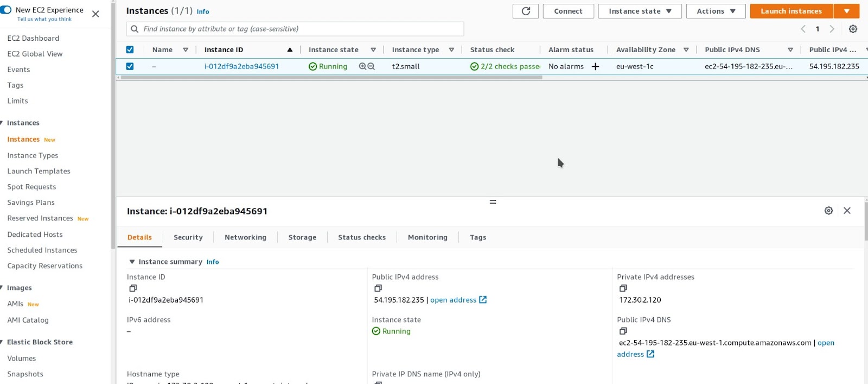Go to previous page of instances
Screen dimensions: 868x384
pyautogui.click(x=803, y=29)
